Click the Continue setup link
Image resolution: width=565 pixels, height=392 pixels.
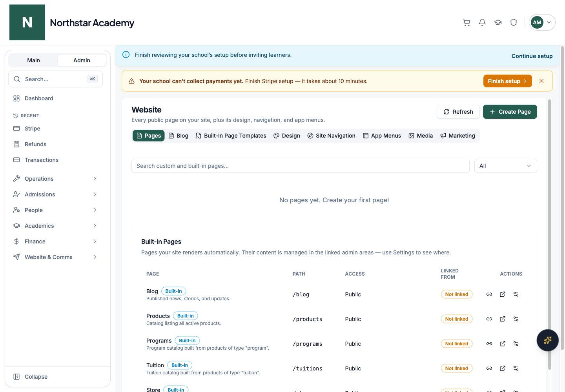(532, 56)
